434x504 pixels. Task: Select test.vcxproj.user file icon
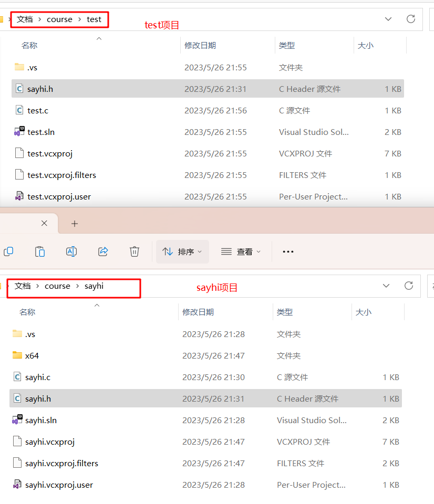coord(19,196)
